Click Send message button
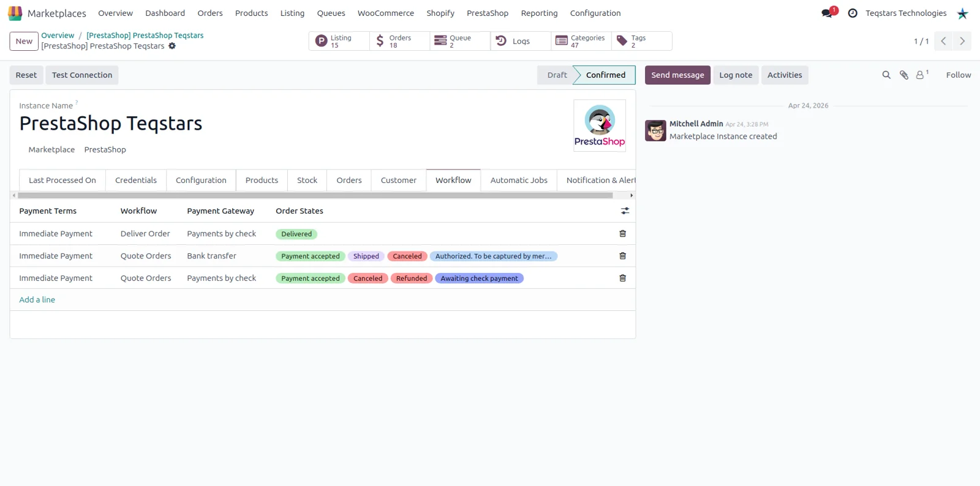Viewport: 980px width, 486px height. pyautogui.click(x=677, y=75)
